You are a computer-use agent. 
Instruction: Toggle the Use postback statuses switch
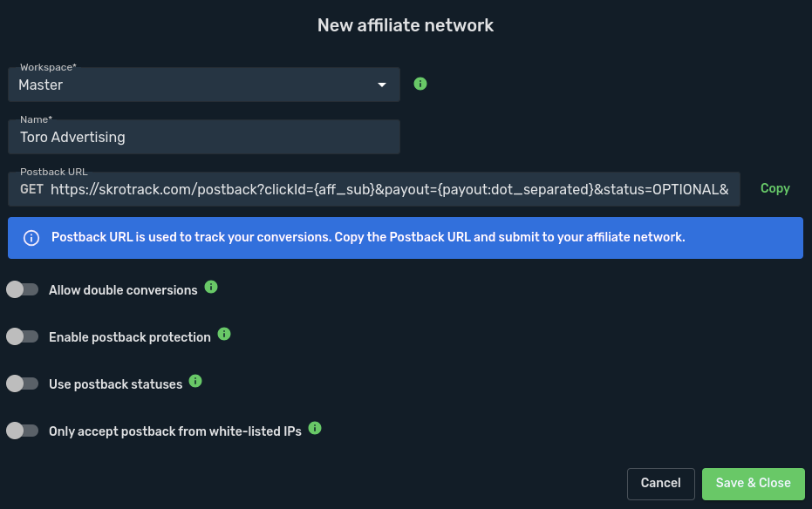tap(22, 383)
